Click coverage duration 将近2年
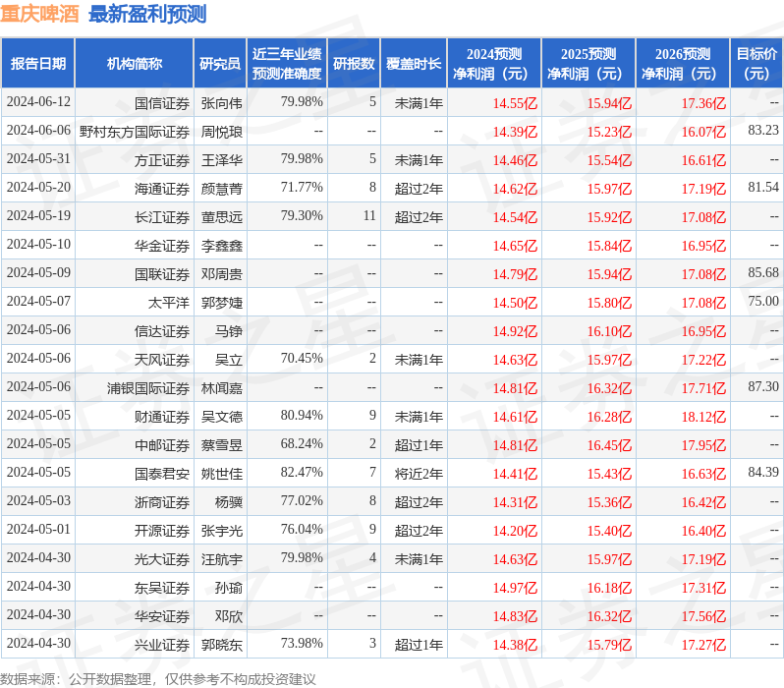 (419, 475)
